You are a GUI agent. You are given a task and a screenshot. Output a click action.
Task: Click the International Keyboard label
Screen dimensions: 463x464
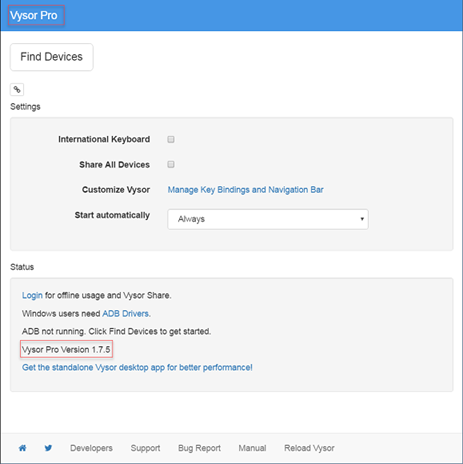(104, 139)
